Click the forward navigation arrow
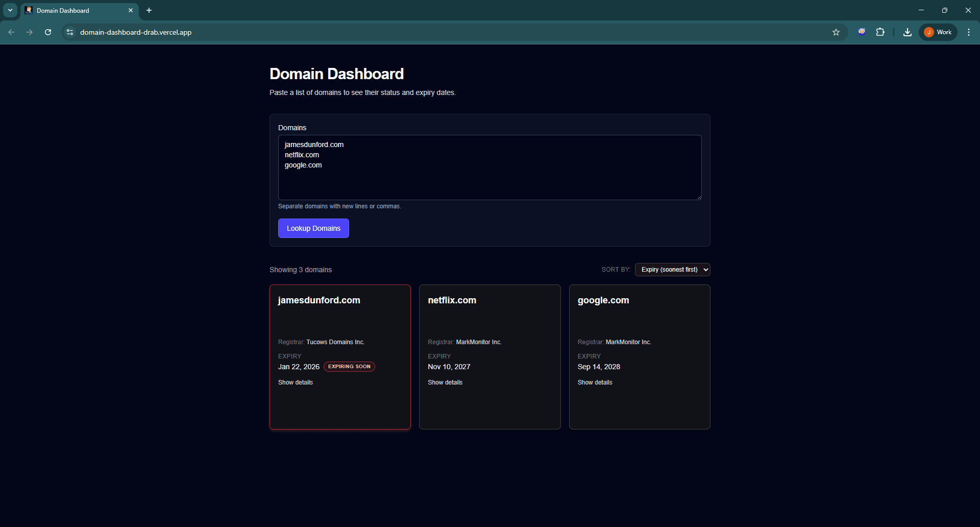980x527 pixels. pos(30,32)
